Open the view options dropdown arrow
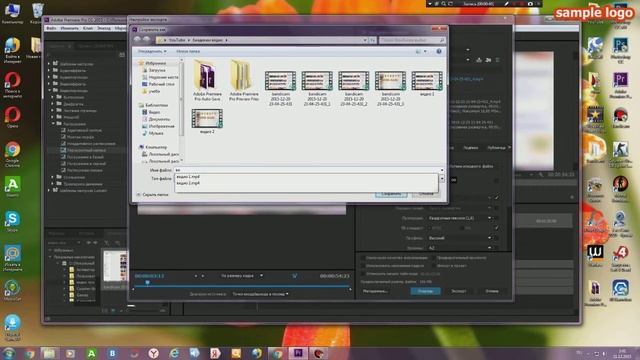Viewport: 640px width, 360px height. point(425,51)
